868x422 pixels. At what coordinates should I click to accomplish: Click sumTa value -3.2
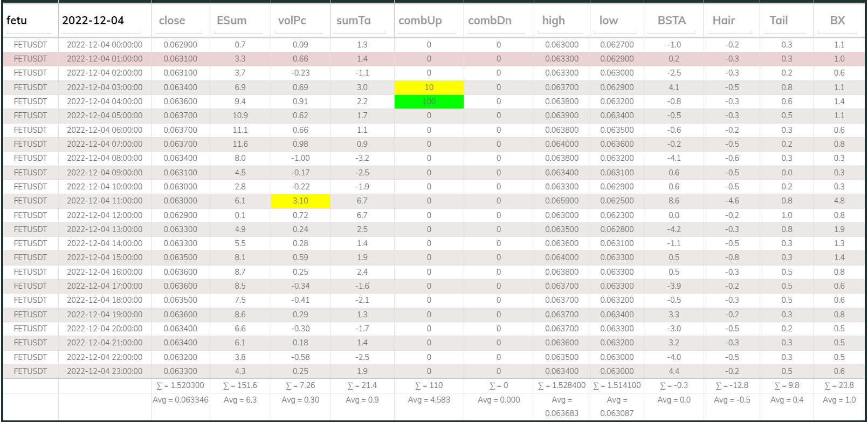(x=362, y=158)
